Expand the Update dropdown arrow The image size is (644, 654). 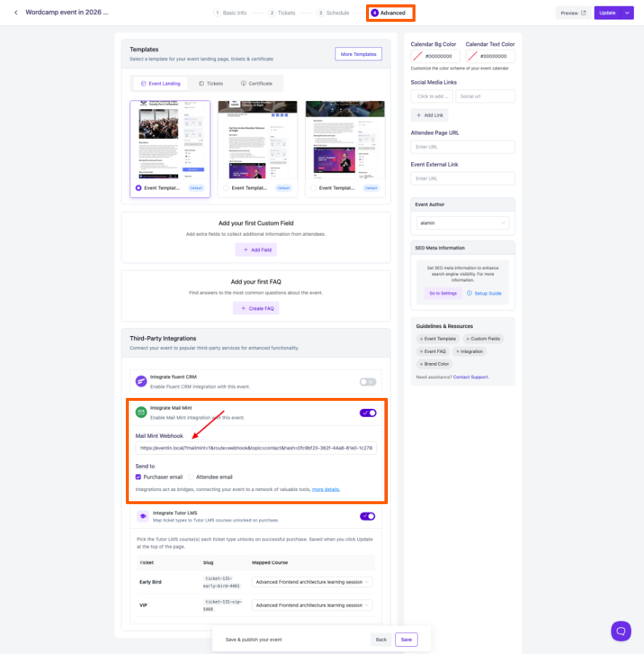pyautogui.click(x=627, y=13)
